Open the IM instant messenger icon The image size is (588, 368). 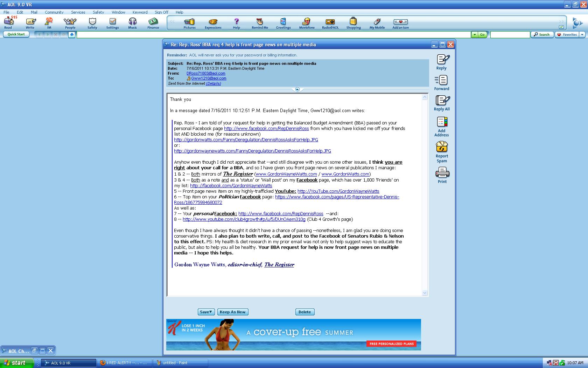pos(49,23)
